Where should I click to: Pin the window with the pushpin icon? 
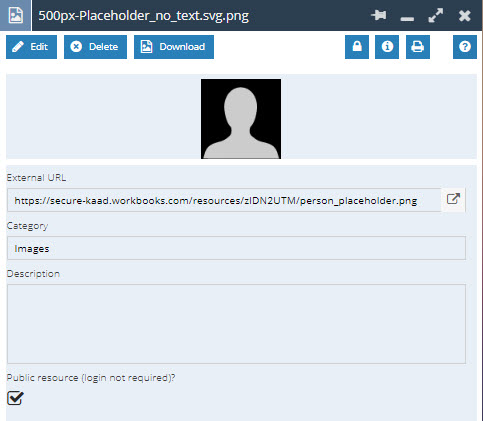click(x=378, y=15)
